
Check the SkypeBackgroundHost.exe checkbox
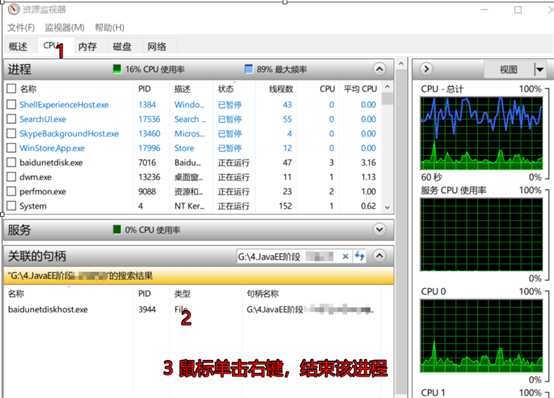pos(11,133)
